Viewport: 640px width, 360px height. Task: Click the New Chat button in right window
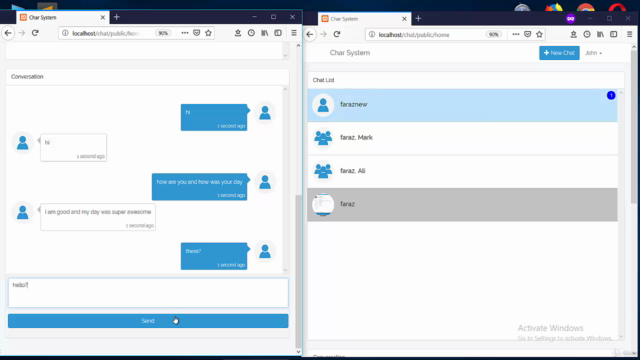(559, 53)
